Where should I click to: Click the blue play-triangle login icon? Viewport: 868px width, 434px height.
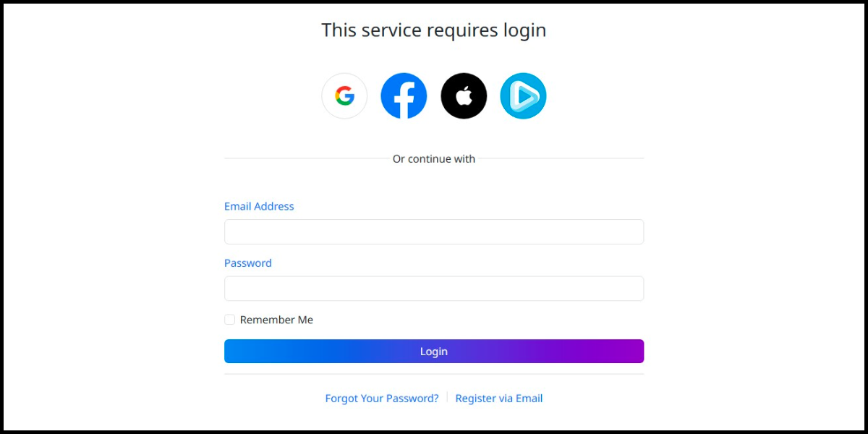tap(523, 95)
